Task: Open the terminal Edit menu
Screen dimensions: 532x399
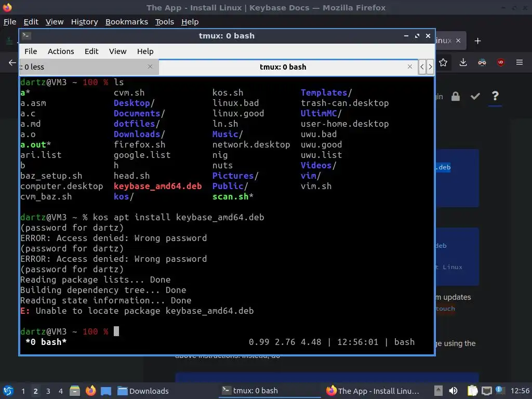Action: [x=91, y=51]
